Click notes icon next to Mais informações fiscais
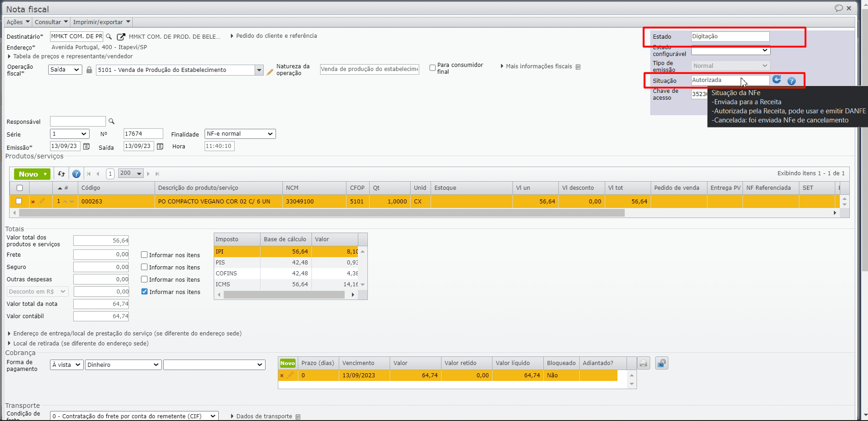This screenshot has height=421, width=868. (578, 67)
